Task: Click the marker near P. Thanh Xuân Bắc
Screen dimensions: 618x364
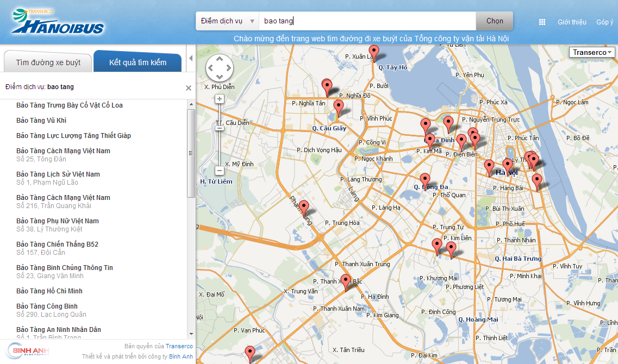Action: pos(346,283)
